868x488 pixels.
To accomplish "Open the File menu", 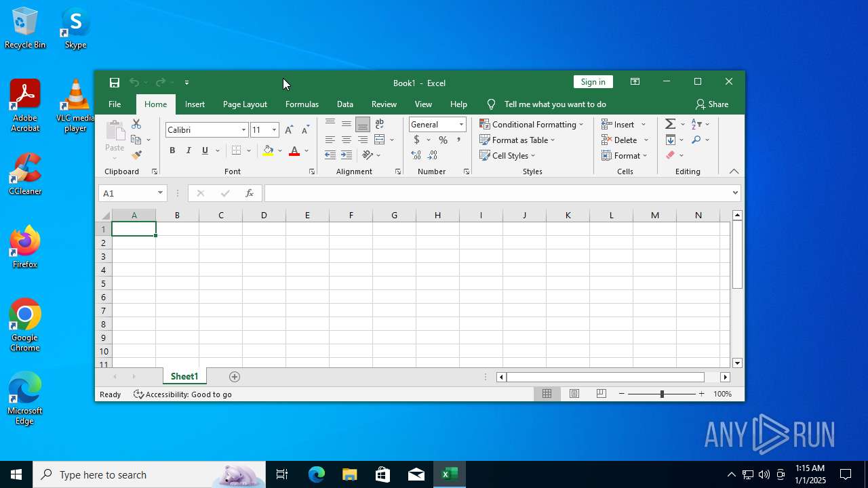I will pos(115,104).
